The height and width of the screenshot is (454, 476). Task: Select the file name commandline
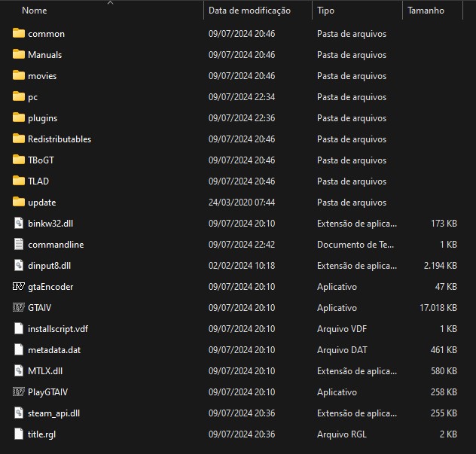[x=56, y=245]
